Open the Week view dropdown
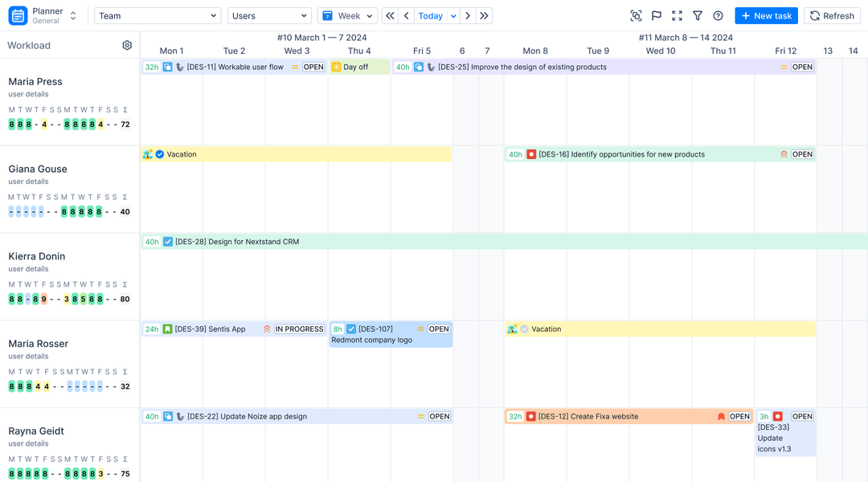Image resolution: width=868 pixels, height=482 pixels. (347, 15)
